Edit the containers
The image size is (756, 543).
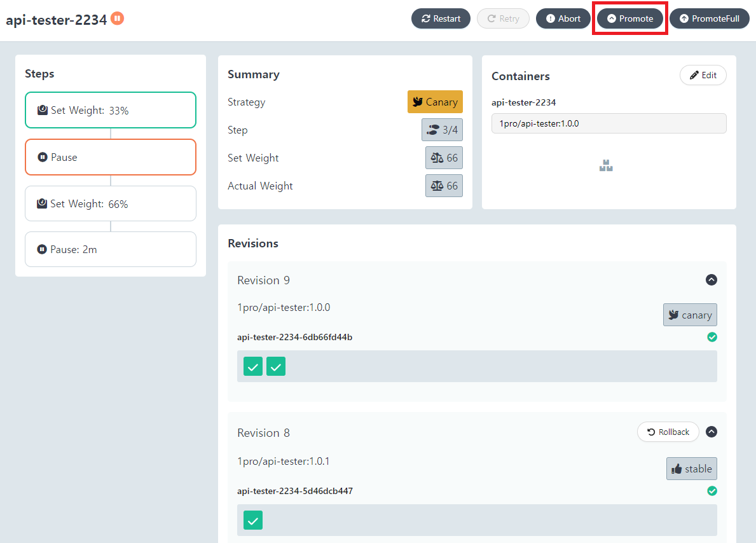click(703, 75)
